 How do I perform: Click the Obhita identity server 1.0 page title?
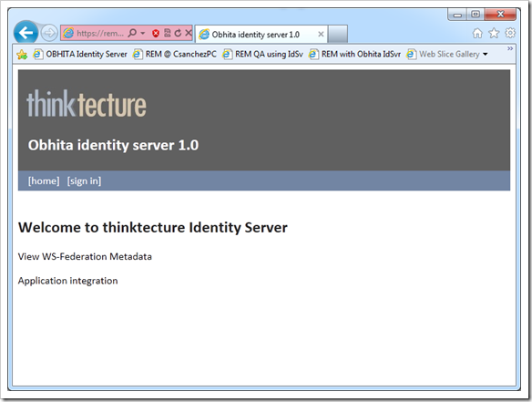point(113,145)
